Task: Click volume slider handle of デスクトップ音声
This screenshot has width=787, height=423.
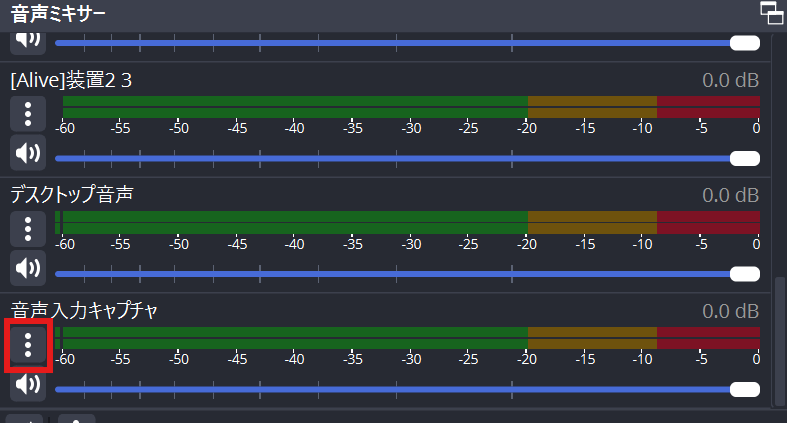Action: 745,274
